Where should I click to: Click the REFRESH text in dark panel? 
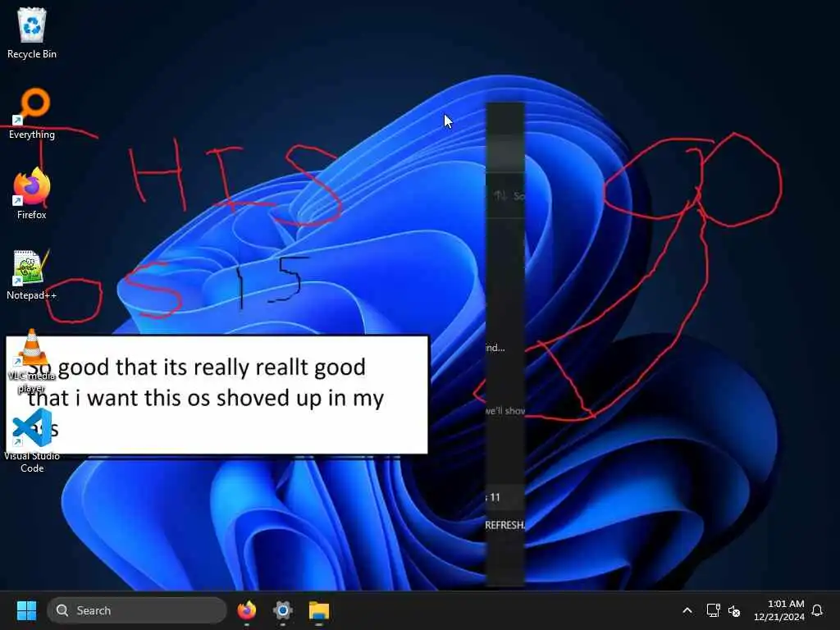(x=504, y=525)
